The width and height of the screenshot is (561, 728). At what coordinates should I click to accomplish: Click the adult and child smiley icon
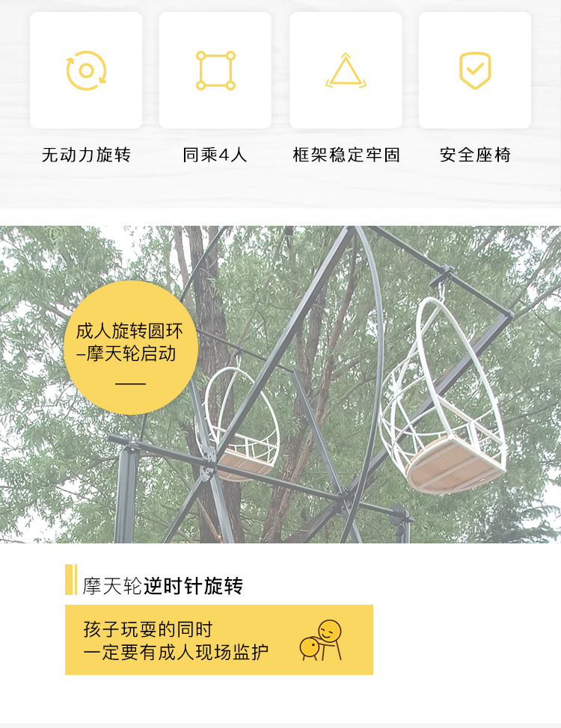(321, 640)
